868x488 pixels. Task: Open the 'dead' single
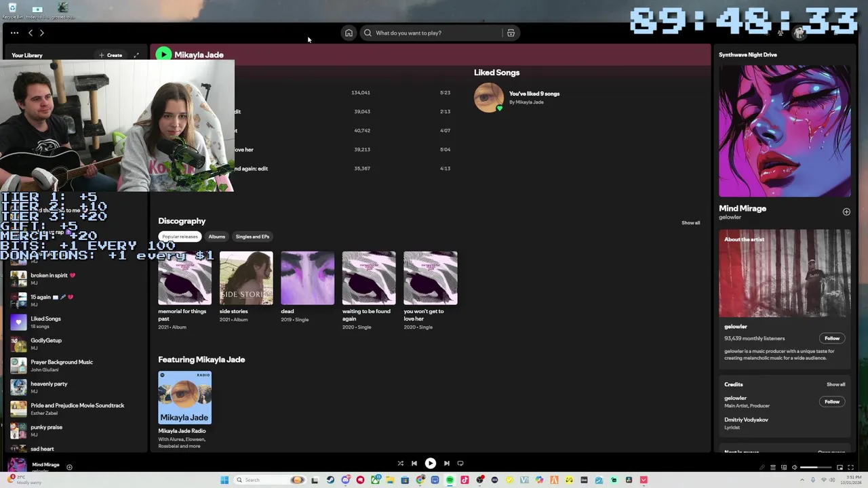coord(307,278)
